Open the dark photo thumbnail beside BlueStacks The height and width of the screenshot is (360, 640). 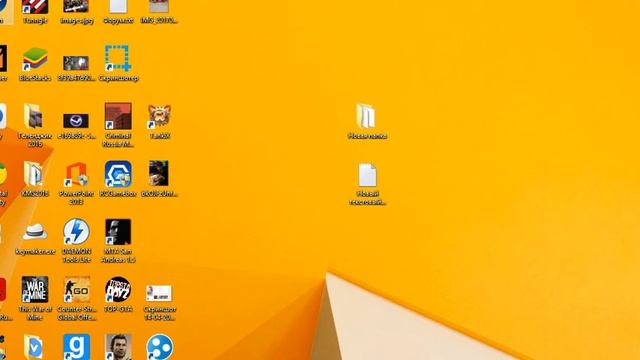(x=76, y=63)
